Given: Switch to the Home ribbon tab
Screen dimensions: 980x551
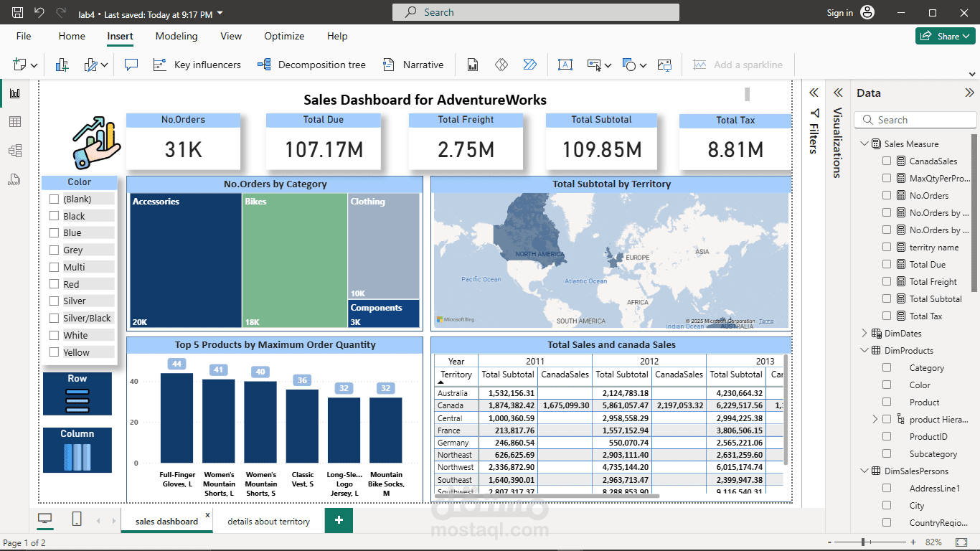Looking at the screenshot, I should (72, 36).
